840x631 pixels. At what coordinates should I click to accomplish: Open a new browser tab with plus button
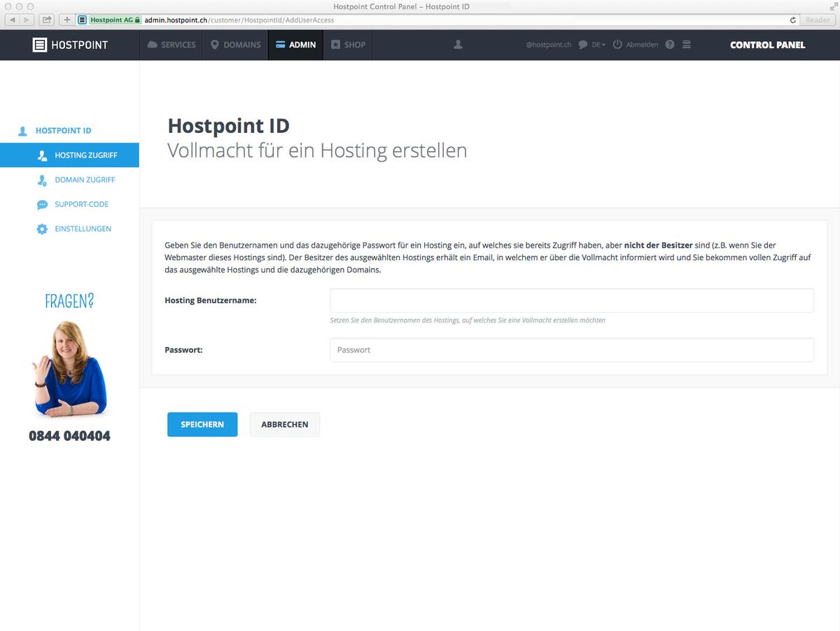(66, 20)
